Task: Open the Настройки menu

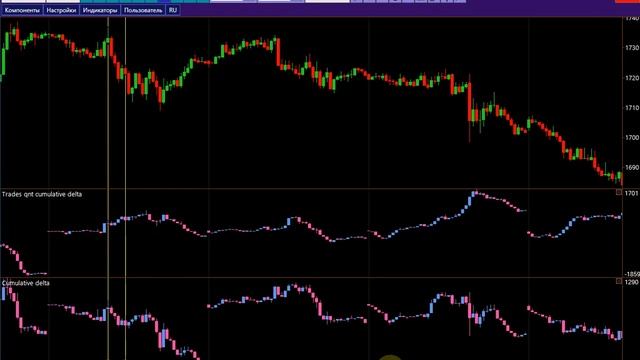Action: coord(61,10)
